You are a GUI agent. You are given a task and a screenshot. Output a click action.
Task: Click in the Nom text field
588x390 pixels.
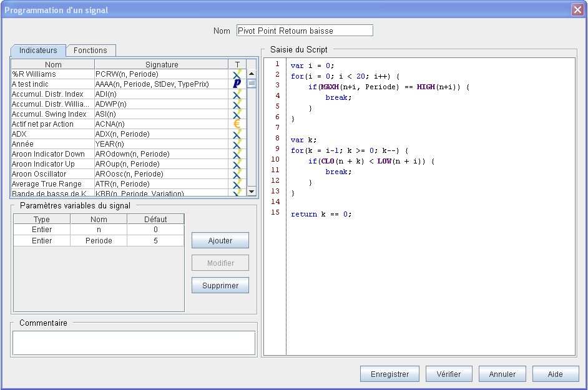click(x=305, y=31)
